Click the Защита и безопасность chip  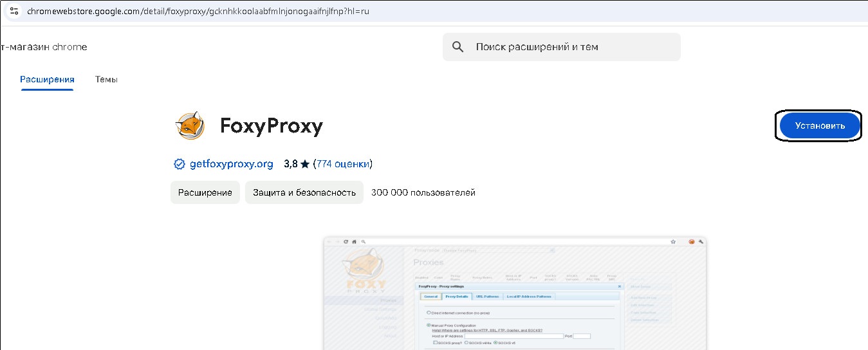(304, 192)
